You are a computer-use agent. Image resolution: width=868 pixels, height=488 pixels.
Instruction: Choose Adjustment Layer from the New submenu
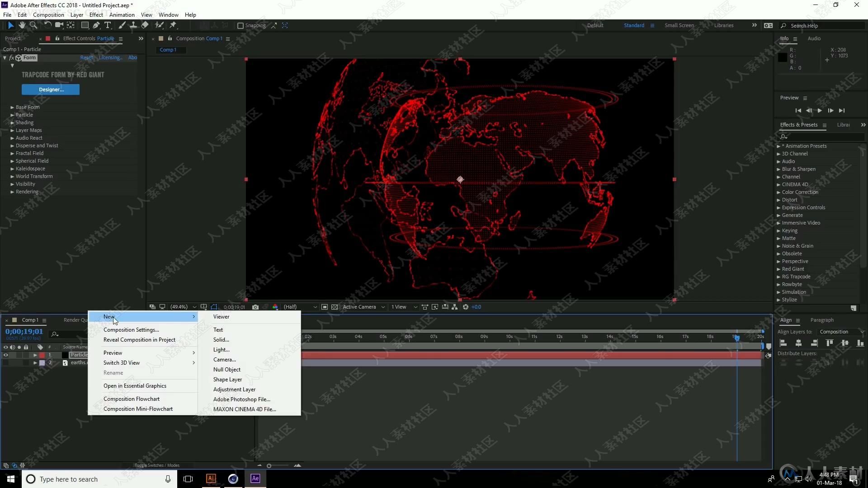(x=234, y=389)
